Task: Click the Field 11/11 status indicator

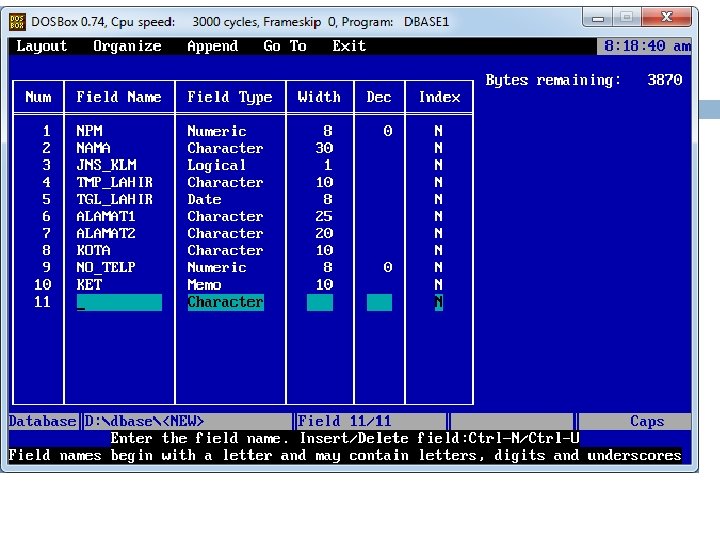Action: [344, 421]
